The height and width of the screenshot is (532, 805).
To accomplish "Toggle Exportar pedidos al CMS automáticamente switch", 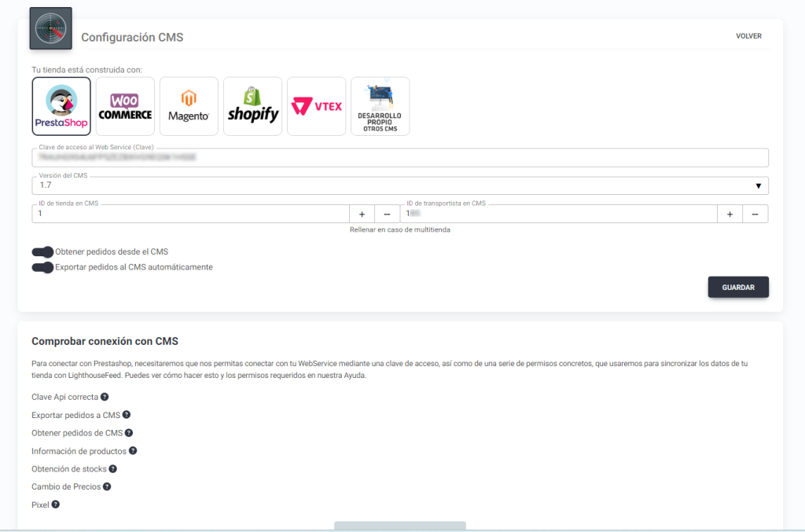I will pyautogui.click(x=42, y=267).
